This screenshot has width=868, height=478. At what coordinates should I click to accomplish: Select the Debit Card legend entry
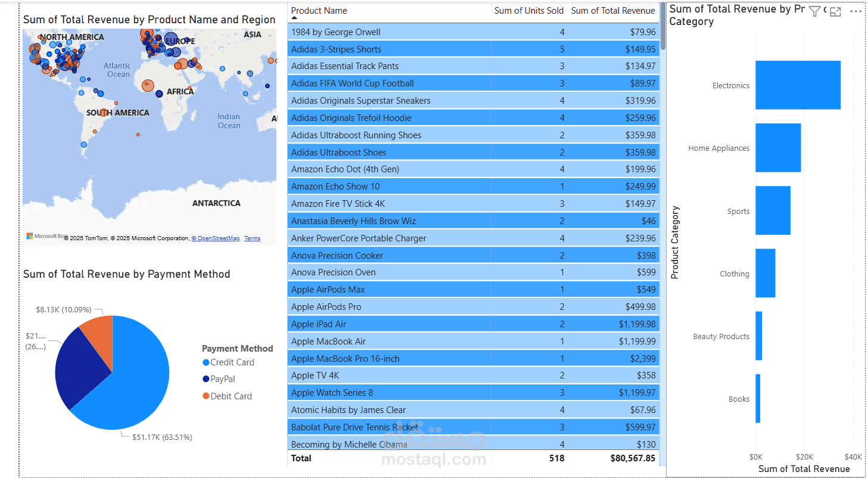tap(227, 396)
